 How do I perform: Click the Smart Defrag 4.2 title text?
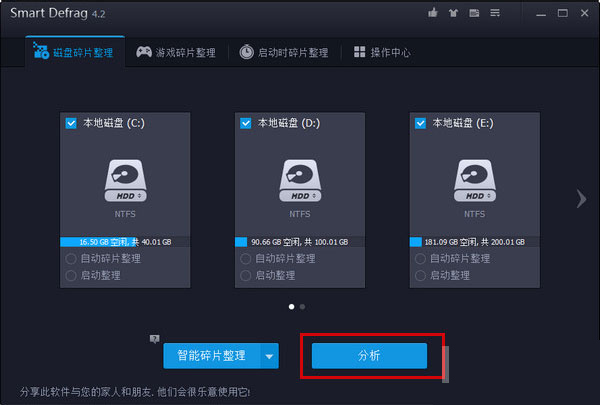[x=57, y=13]
